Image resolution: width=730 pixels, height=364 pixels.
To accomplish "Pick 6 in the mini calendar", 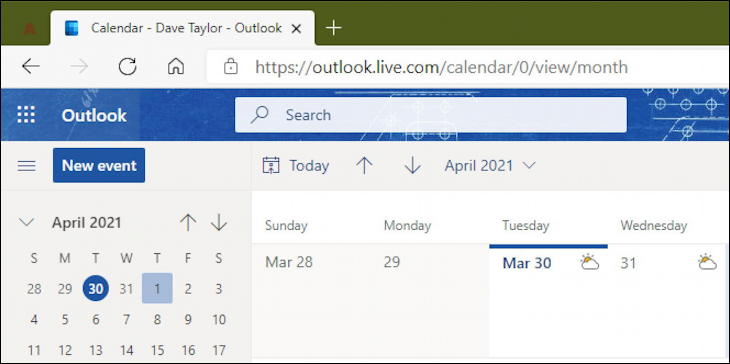I will [95, 320].
